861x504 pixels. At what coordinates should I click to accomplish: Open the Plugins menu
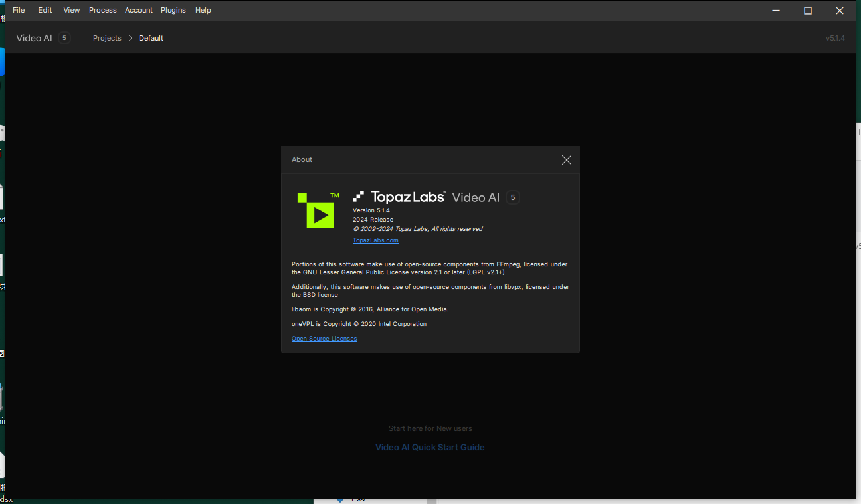[x=173, y=10]
